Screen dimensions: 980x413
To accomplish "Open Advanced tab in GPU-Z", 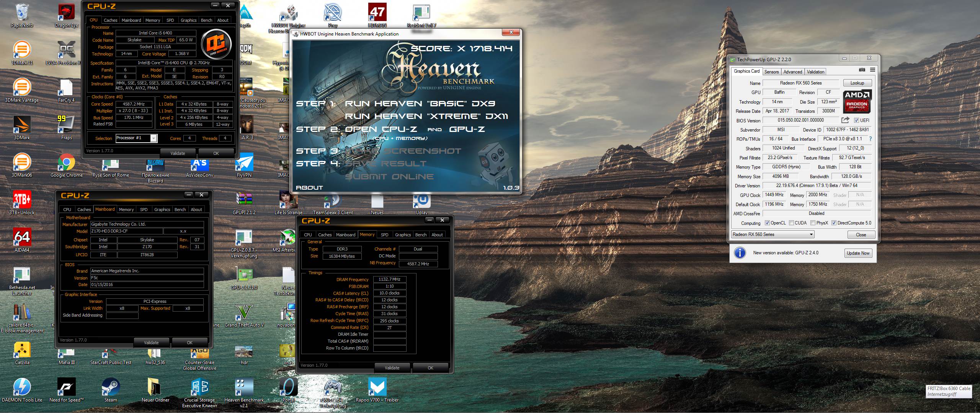I will 792,72.
